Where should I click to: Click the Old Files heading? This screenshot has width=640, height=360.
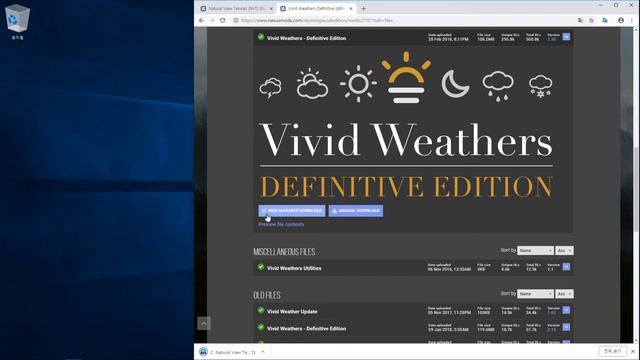click(x=267, y=295)
